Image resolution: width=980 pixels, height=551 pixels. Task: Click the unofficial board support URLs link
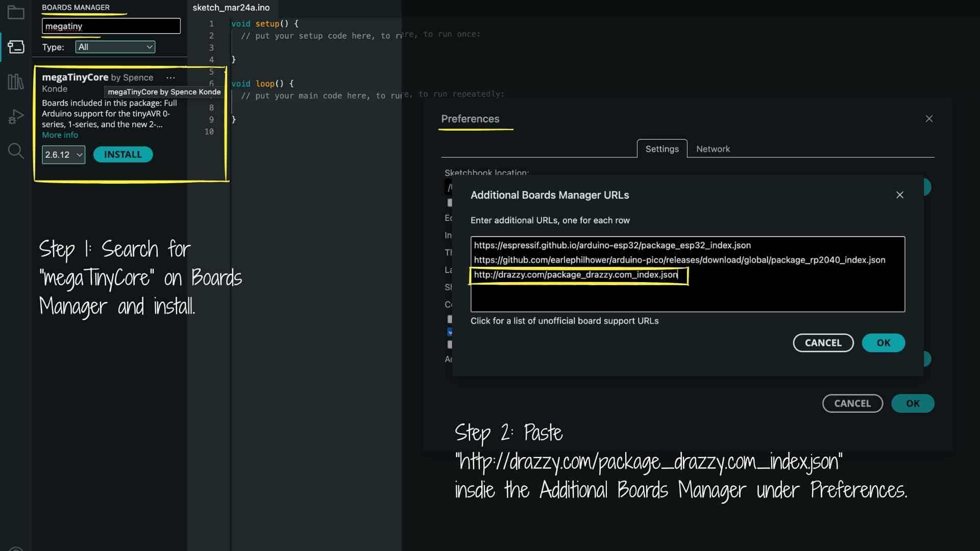(564, 321)
